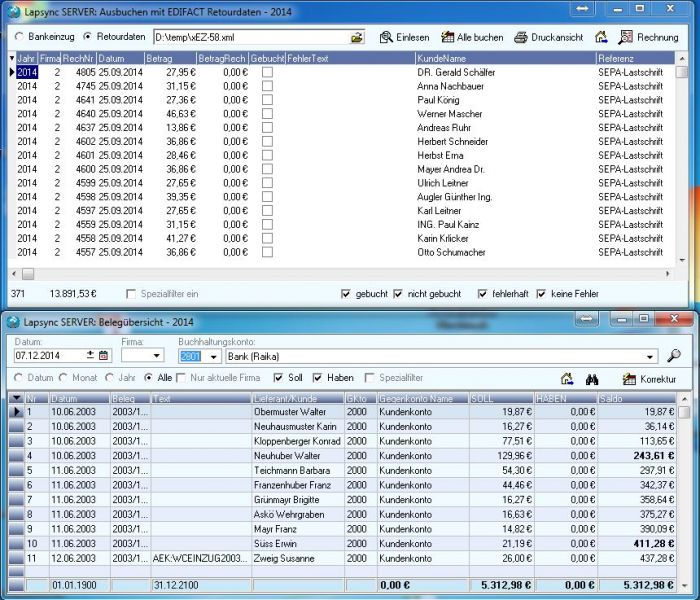Open the calendar picker for Datum field
This screenshot has width=700, height=600.
(103, 355)
